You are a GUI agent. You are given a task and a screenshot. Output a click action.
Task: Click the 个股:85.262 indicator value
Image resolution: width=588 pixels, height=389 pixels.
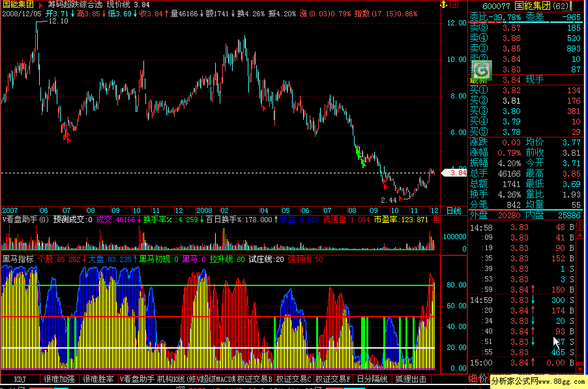click(59, 259)
